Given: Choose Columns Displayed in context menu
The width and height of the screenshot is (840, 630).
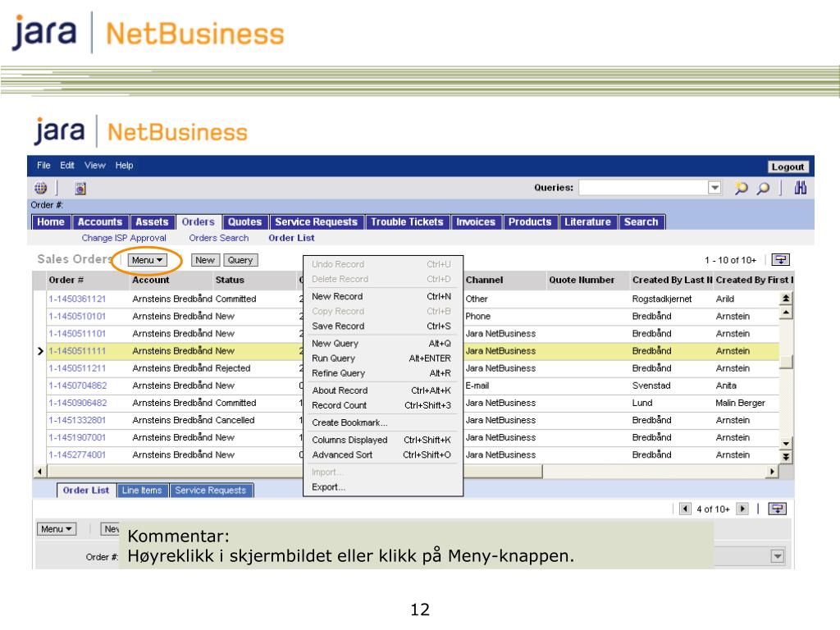Looking at the screenshot, I should point(381,440).
